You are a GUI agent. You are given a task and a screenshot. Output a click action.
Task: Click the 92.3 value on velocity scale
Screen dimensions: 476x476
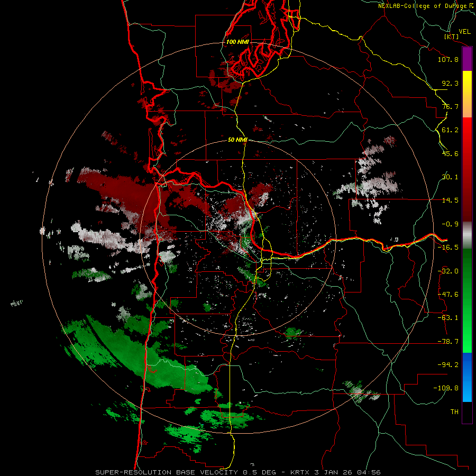[x=450, y=83]
